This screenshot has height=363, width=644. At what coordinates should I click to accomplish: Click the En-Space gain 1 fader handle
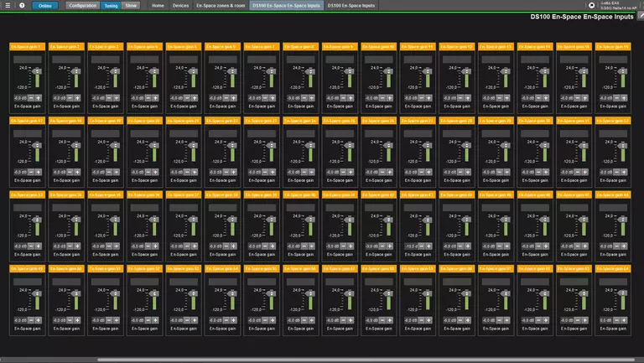(37, 71)
